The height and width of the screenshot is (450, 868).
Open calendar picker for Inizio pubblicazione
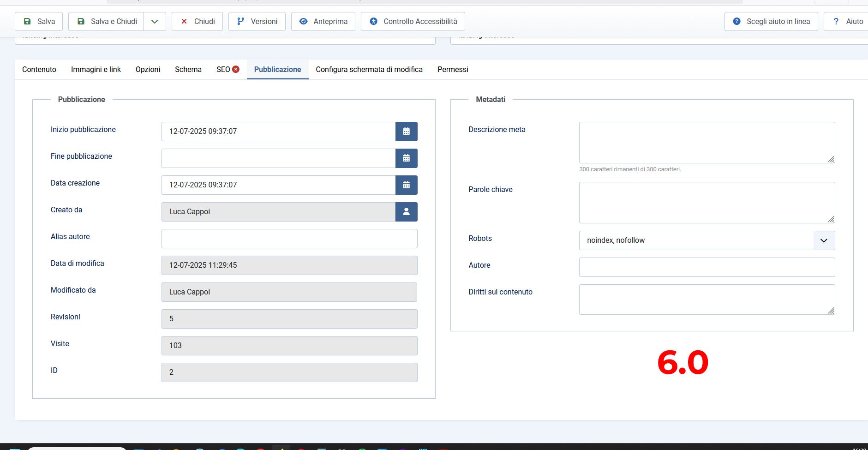[406, 132]
